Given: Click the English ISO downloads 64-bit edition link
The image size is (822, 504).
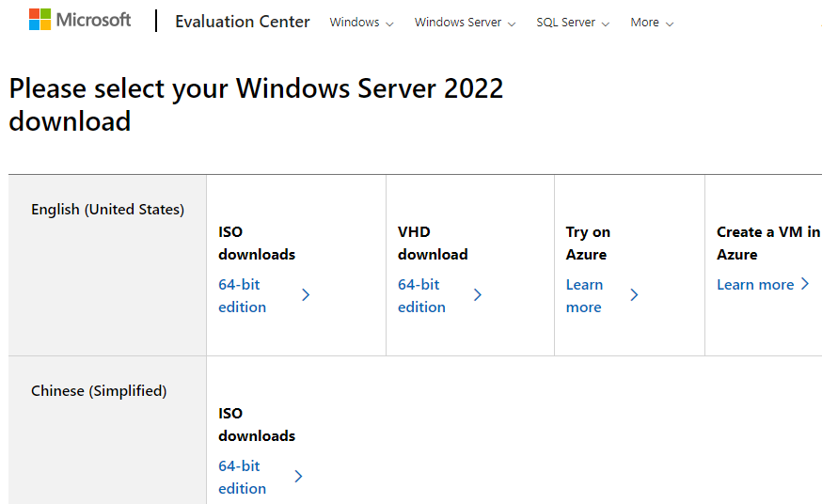Looking at the screenshot, I should click(242, 295).
